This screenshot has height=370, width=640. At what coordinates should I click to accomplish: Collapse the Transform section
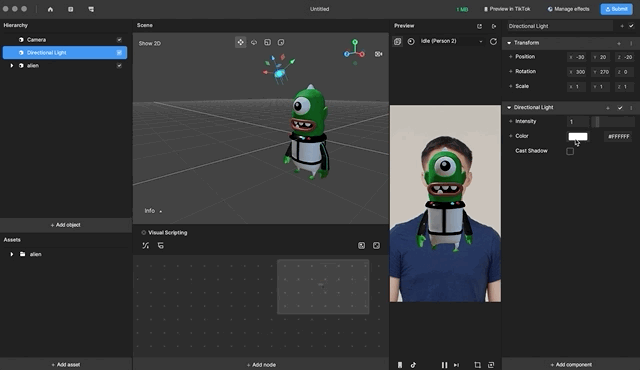pos(509,43)
